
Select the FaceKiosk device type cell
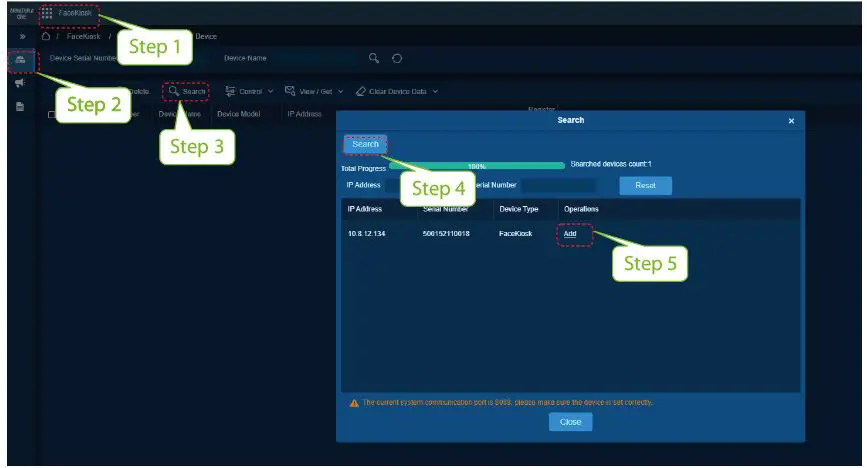pos(515,234)
